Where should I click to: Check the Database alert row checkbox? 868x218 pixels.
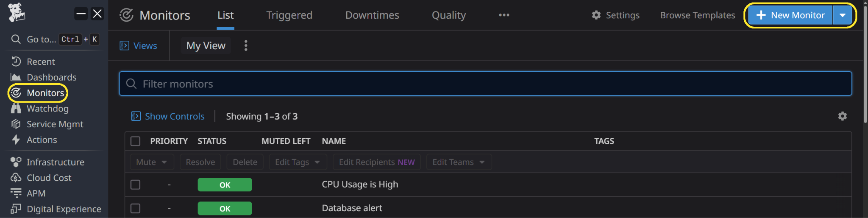(x=135, y=208)
